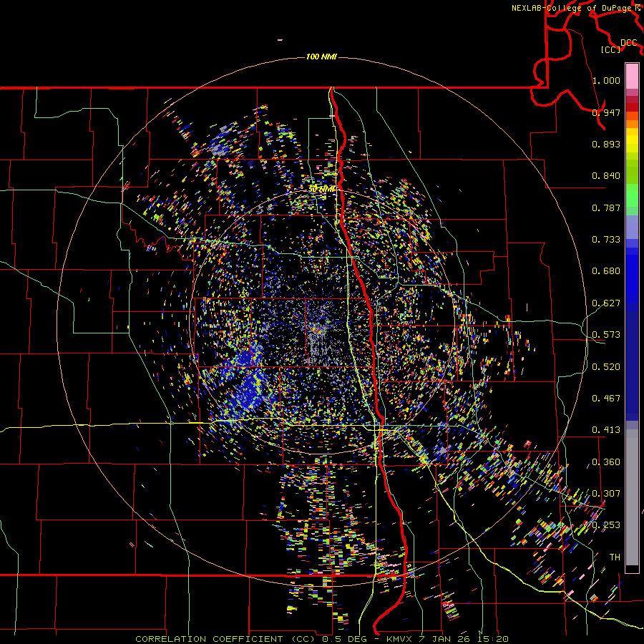The width and height of the screenshot is (644, 644).
Task: Click the 0.573 legend value
Action: pos(606,335)
